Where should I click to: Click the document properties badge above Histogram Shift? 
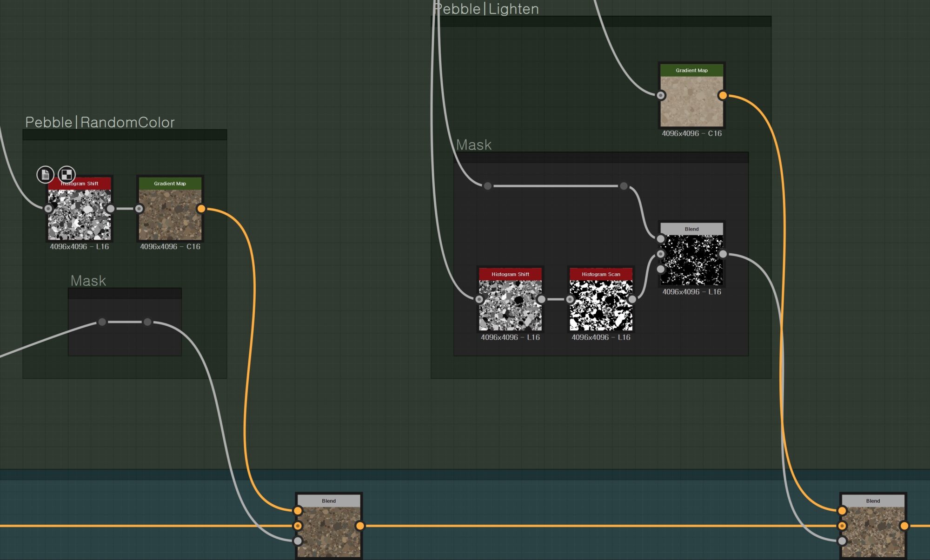(x=45, y=174)
